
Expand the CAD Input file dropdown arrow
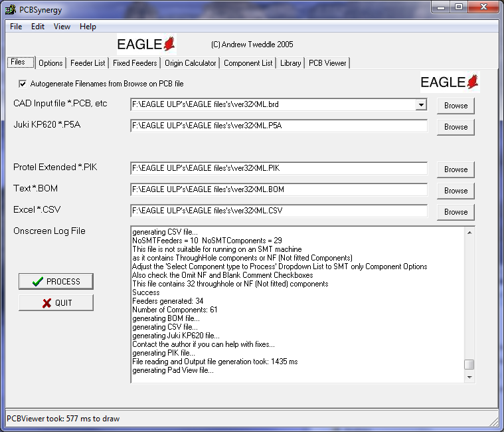421,104
